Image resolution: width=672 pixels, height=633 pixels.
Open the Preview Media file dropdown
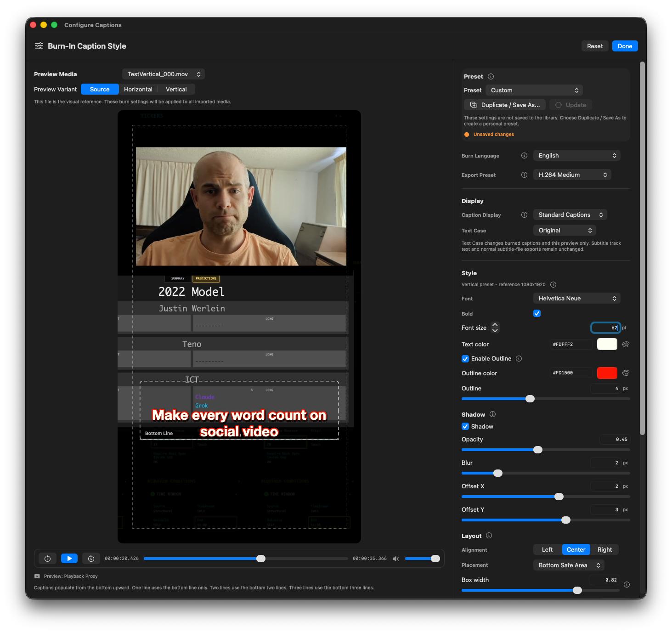[164, 74]
